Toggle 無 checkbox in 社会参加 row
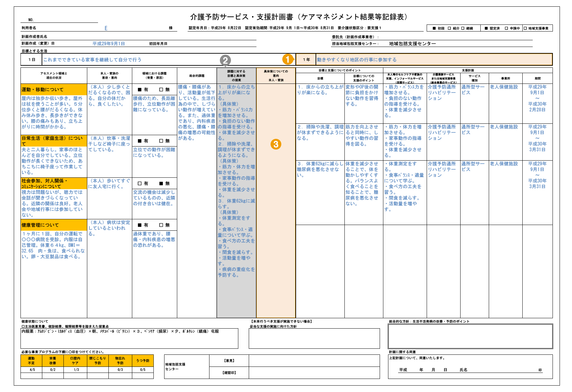The width and height of the screenshot is (572, 392). (x=161, y=183)
